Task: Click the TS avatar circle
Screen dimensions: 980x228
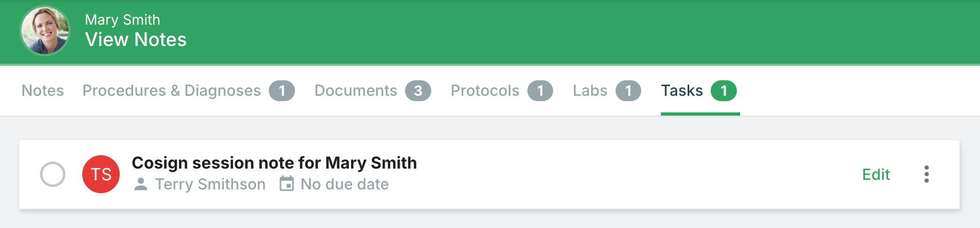Action: pyautogui.click(x=101, y=174)
